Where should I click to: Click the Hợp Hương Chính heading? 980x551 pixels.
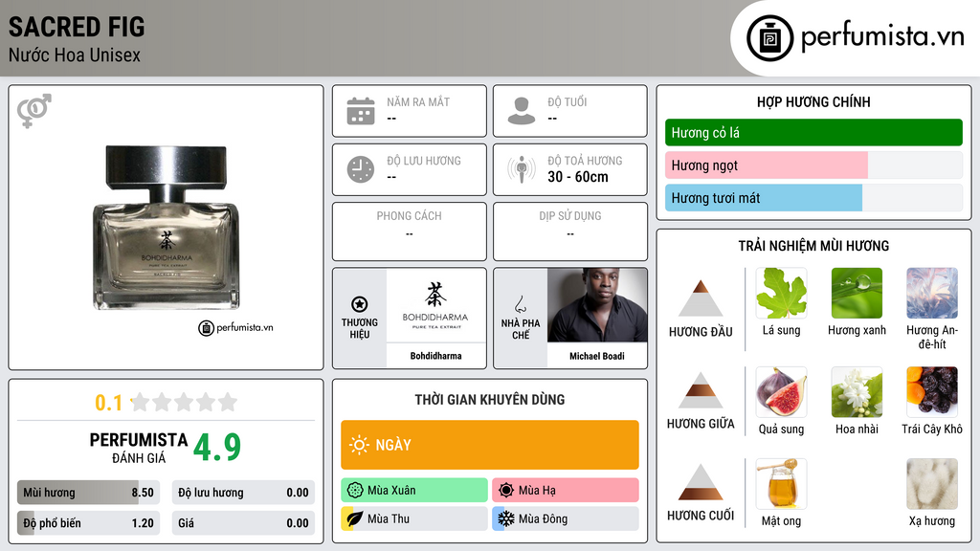813,102
